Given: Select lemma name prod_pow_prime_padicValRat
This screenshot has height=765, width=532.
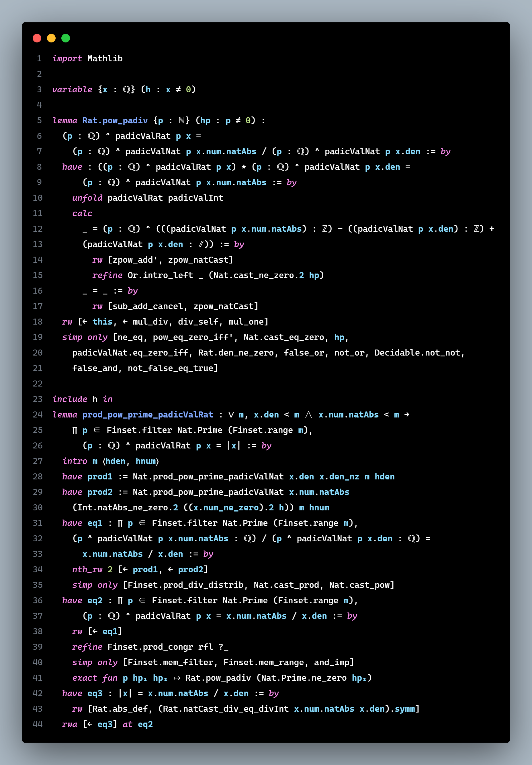Looking at the screenshot, I should 148,415.
